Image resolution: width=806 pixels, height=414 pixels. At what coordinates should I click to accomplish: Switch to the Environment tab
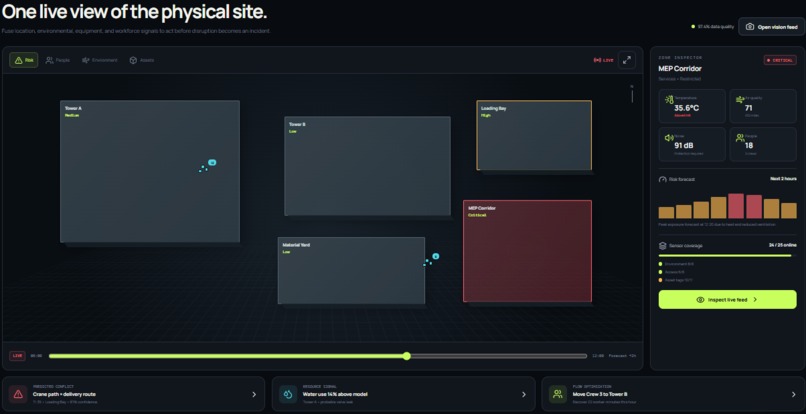point(100,60)
